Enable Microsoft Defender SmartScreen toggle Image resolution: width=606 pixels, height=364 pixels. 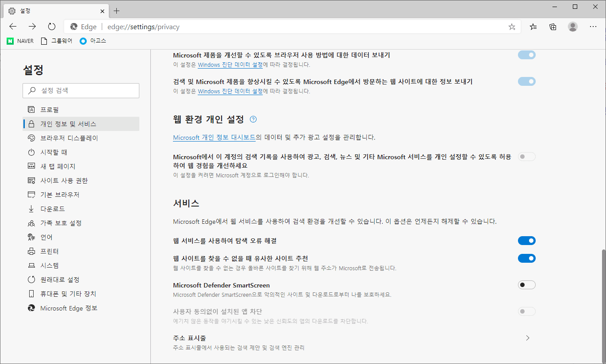(526, 285)
